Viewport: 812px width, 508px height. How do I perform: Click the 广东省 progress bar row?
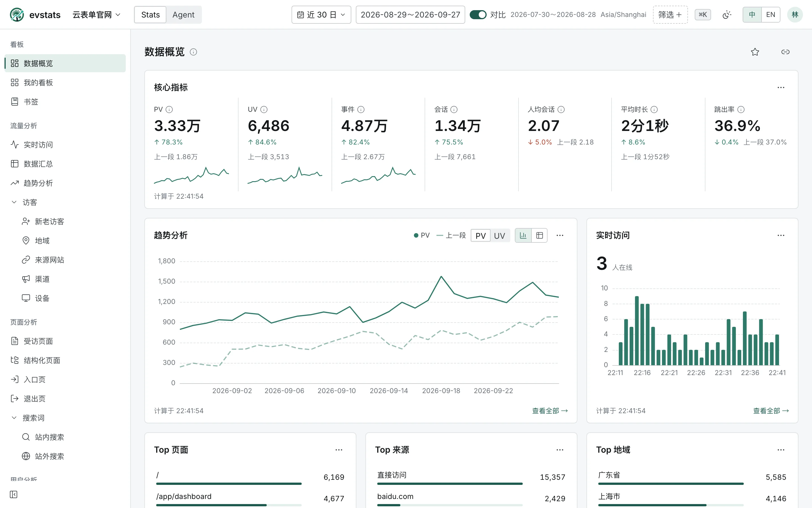(x=692, y=478)
